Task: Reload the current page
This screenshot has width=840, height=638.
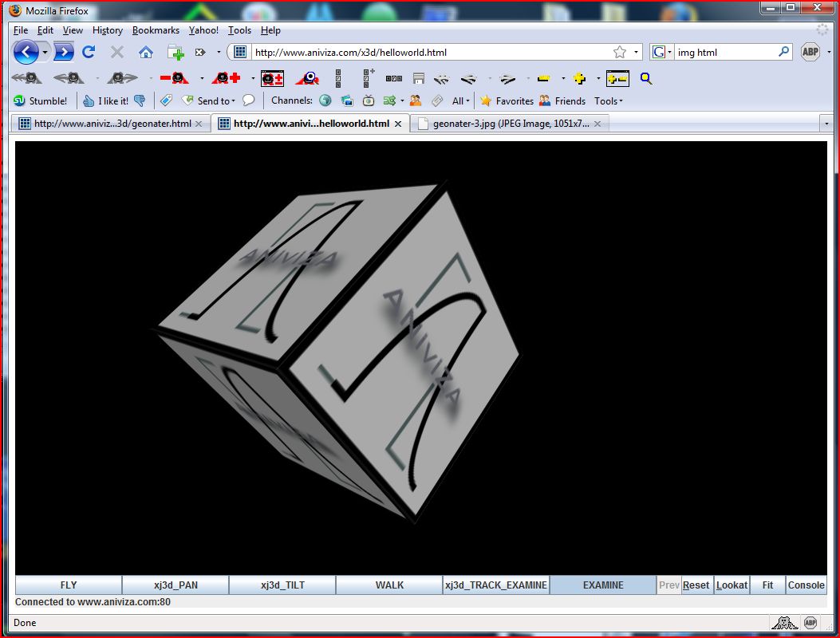Action: (89, 52)
